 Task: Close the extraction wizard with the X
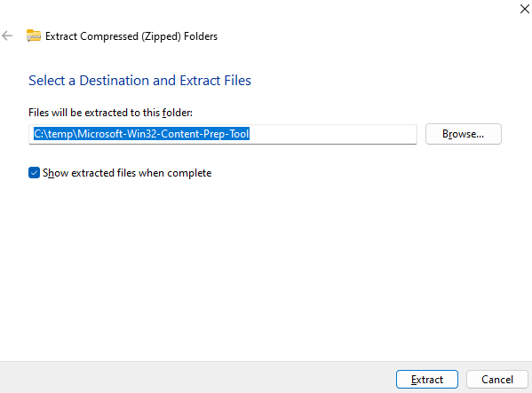[x=525, y=9]
